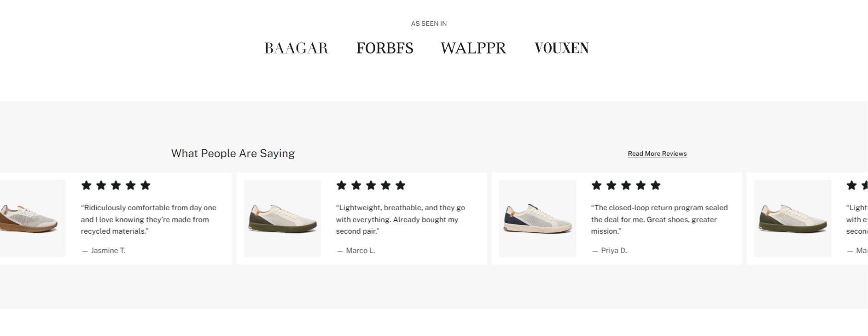
Task: Select the navy heel sneaker thumbnail
Action: click(538, 218)
